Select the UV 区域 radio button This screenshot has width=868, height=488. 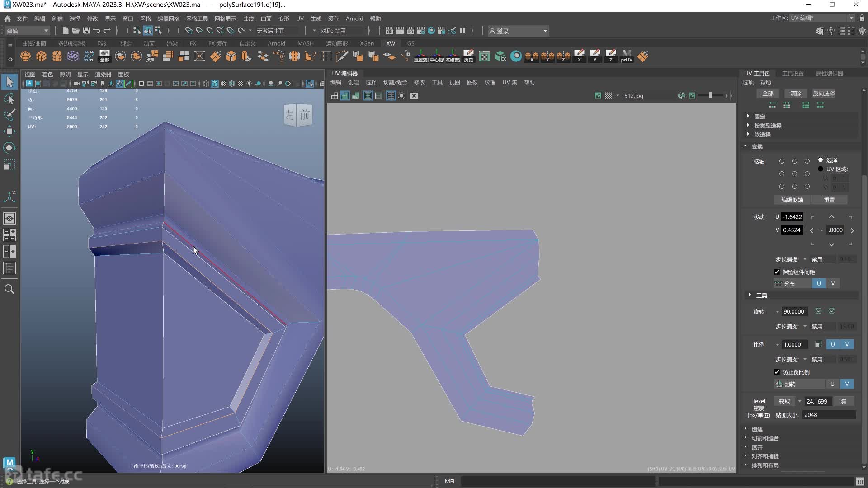(821, 169)
